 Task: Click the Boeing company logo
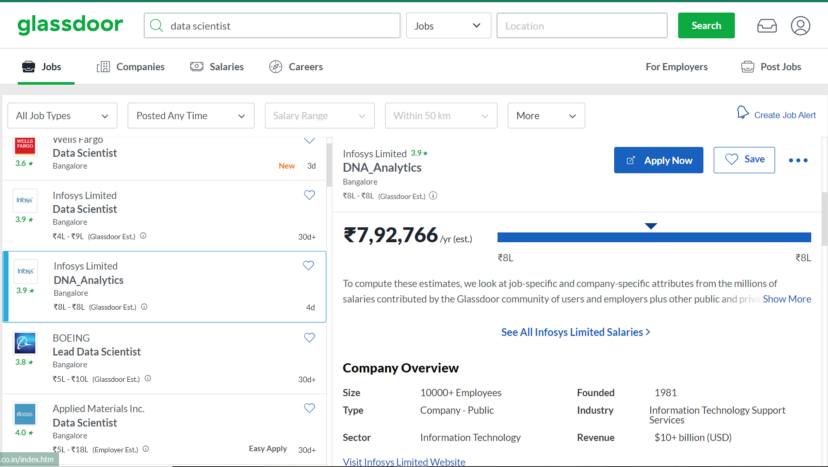pyautogui.click(x=25, y=343)
